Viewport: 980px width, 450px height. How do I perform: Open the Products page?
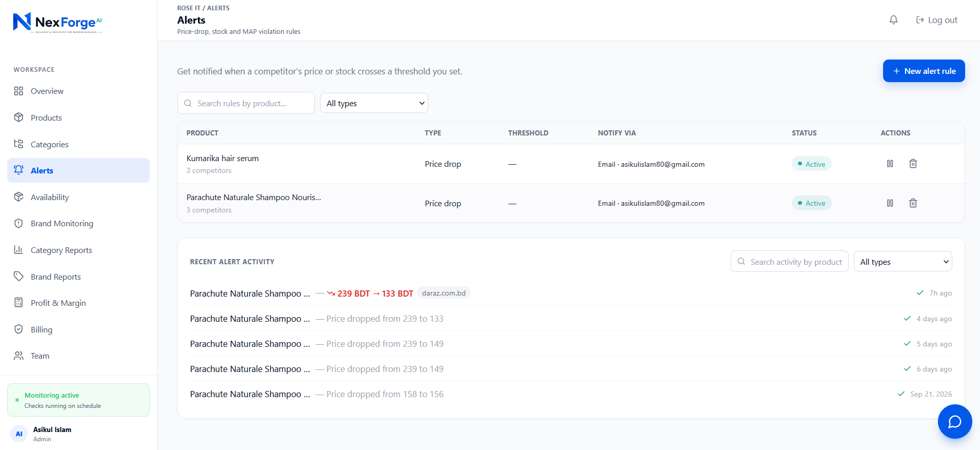coord(78,118)
